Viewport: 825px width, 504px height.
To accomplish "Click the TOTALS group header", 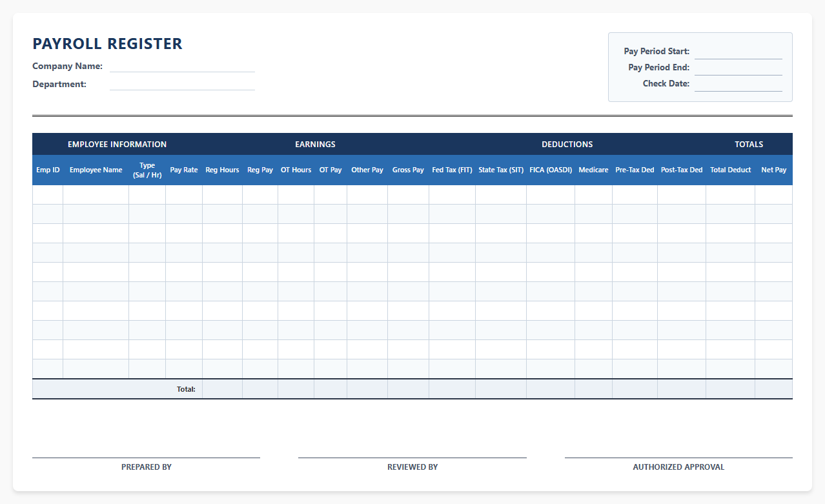I will click(749, 145).
